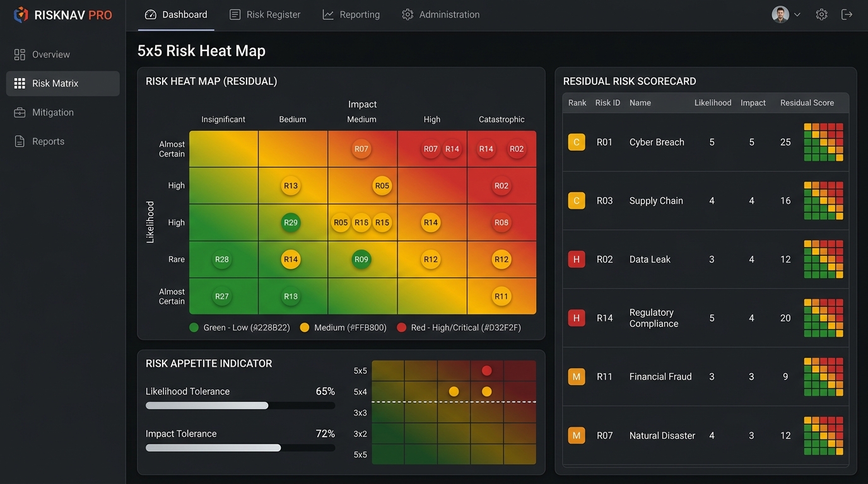This screenshot has width=868, height=484.
Task: Open the Natural Disaster mini heat map
Action: click(824, 435)
